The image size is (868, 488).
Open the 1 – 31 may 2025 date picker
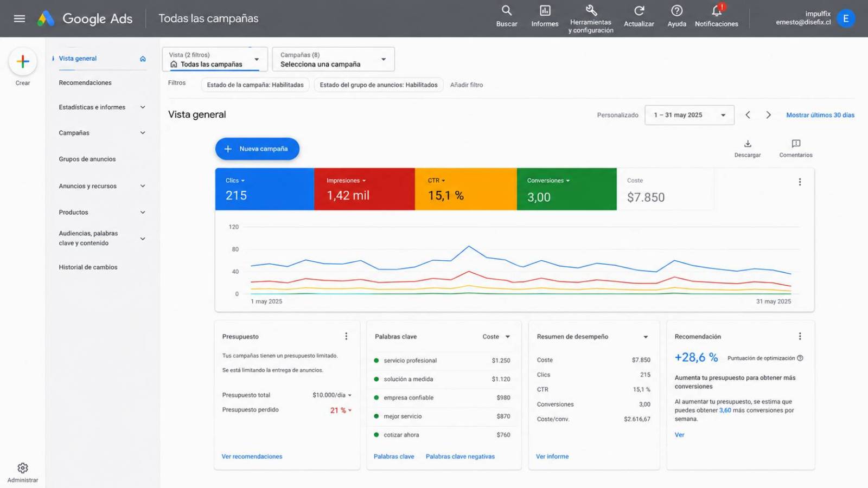690,115
